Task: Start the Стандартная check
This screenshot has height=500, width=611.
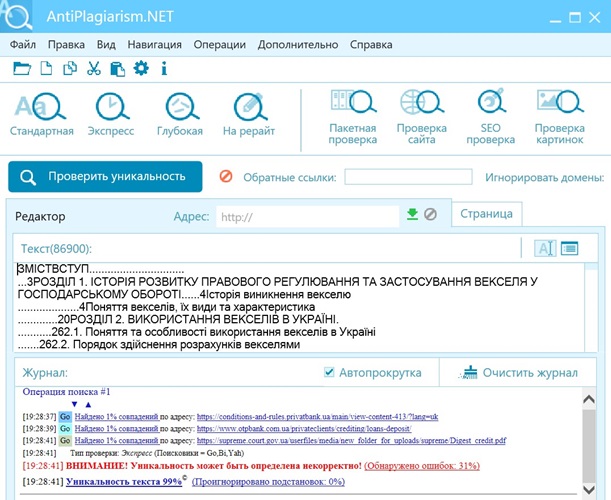Action: point(42,114)
